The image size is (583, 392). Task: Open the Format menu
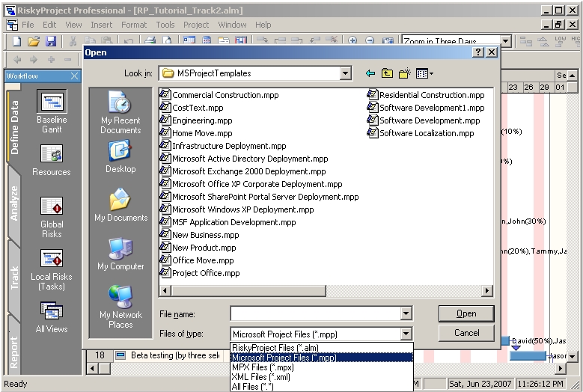click(x=134, y=25)
